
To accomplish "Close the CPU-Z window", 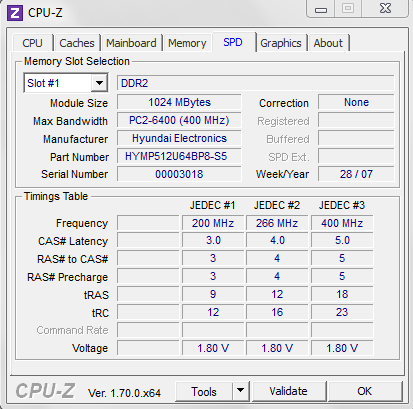I will (385, 8).
